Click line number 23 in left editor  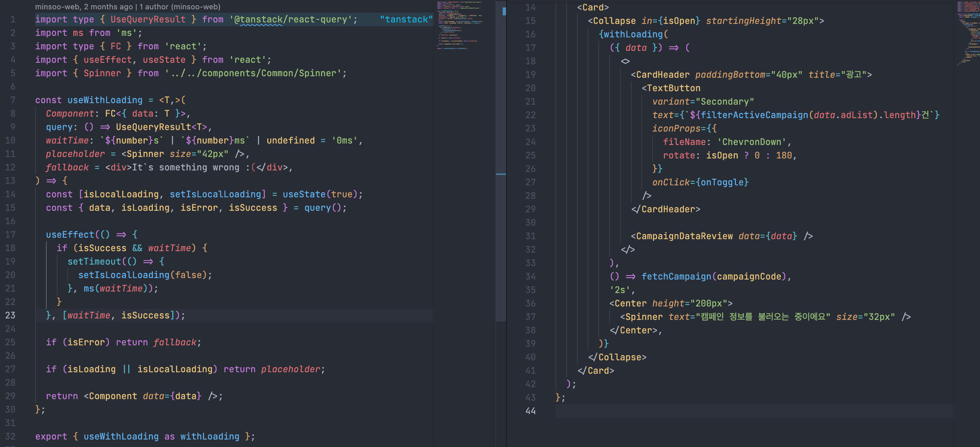tap(10, 315)
